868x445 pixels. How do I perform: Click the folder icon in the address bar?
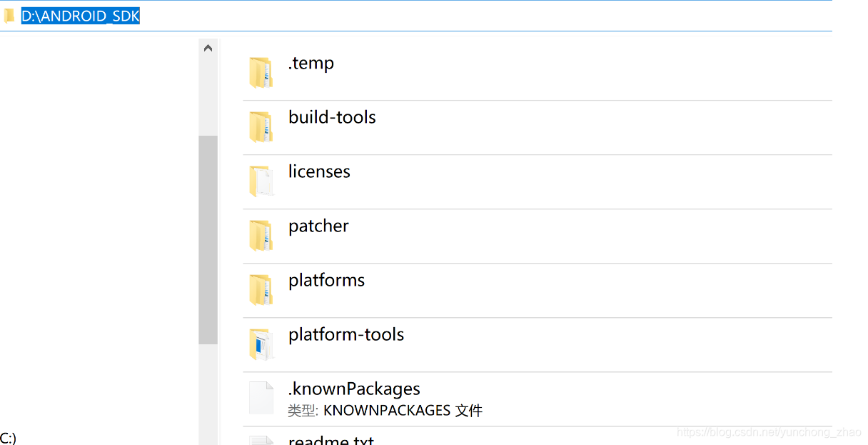coord(9,16)
